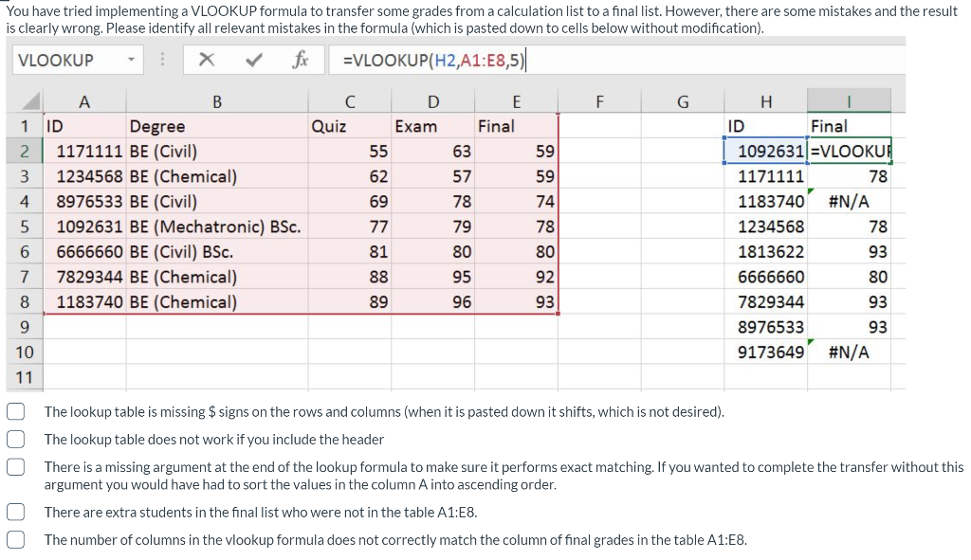
Task: Check the option about including the header
Action: [15, 439]
